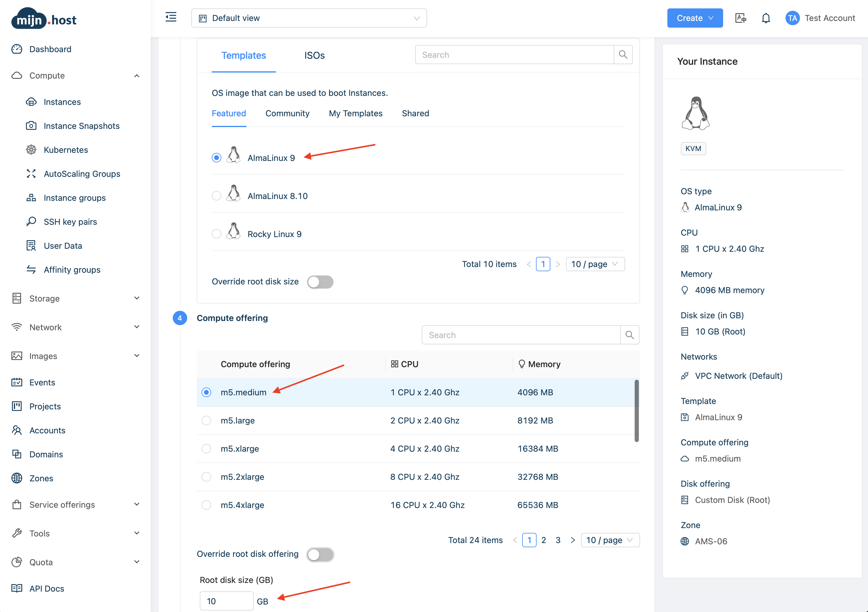Click the TA account avatar

[792, 18]
